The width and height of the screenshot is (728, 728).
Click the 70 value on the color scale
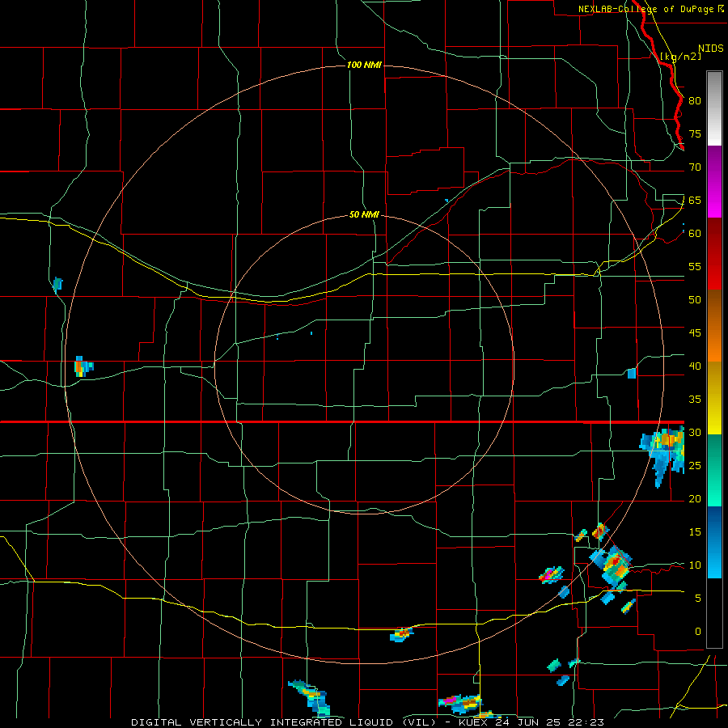coord(695,167)
